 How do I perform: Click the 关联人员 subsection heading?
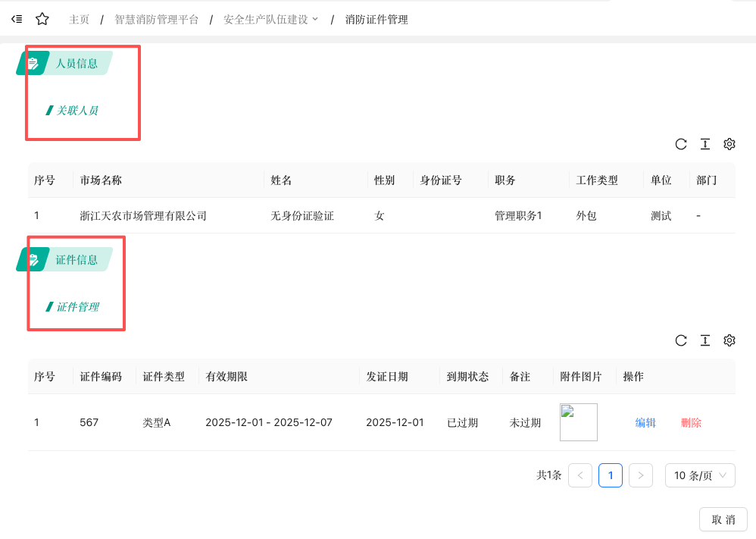(x=77, y=111)
